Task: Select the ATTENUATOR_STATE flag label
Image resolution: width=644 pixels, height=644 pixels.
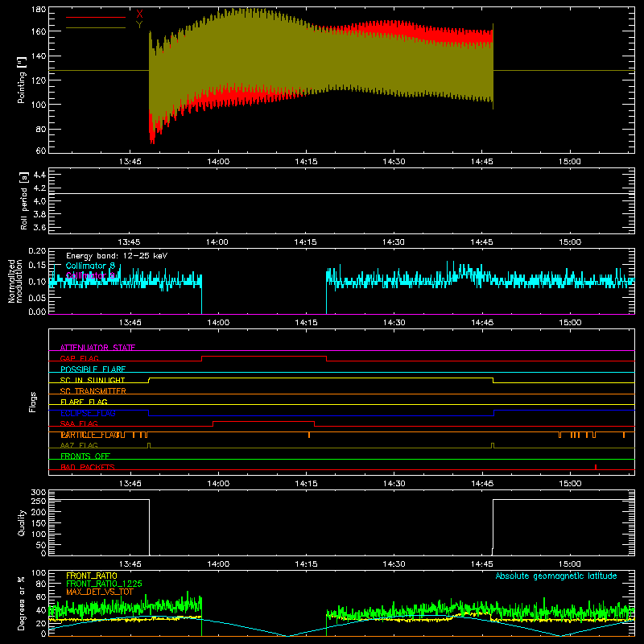Action: (x=97, y=348)
